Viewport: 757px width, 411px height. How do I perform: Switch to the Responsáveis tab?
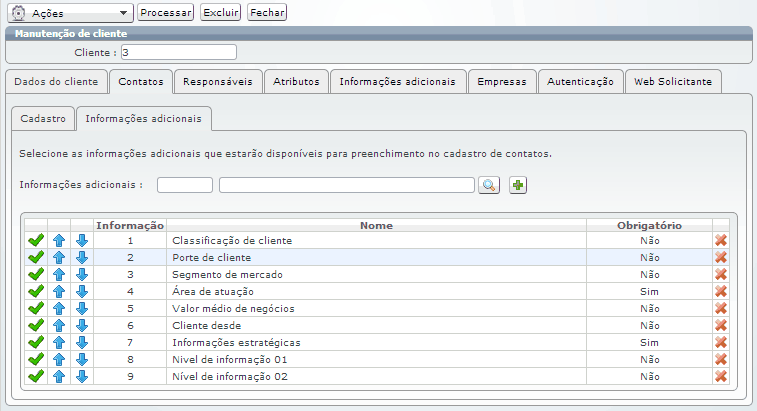pyautogui.click(x=217, y=82)
